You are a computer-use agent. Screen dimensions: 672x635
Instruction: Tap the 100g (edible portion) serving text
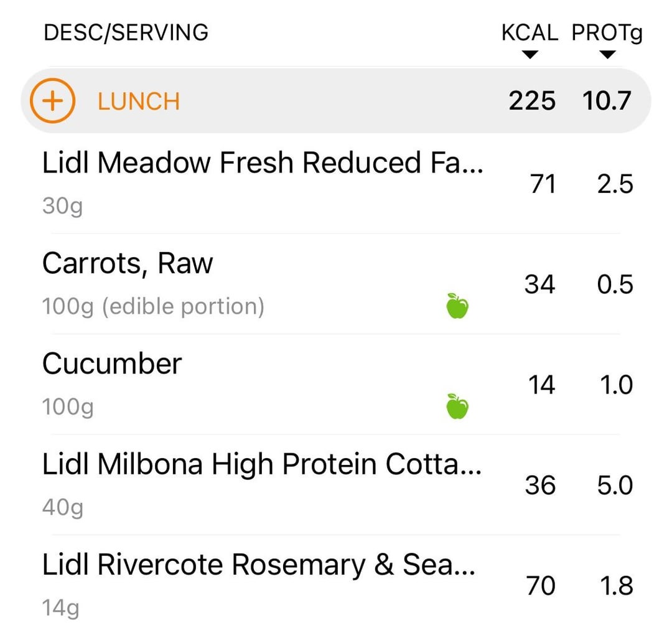(153, 306)
